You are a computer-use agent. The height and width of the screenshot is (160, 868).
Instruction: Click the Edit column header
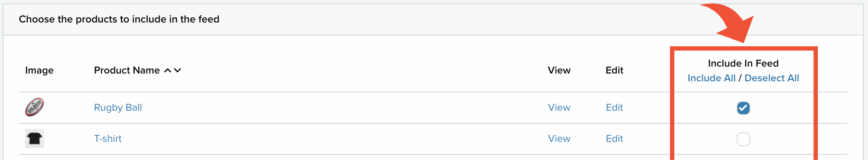click(x=614, y=70)
